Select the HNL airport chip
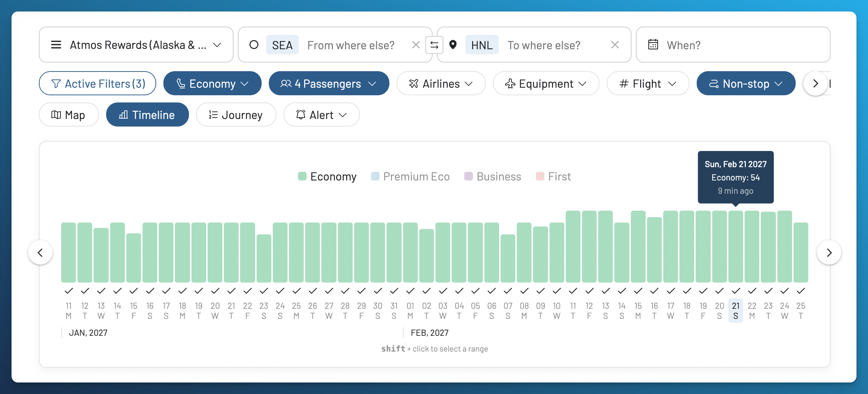Screen dimensions: 868x394 click(x=482, y=45)
